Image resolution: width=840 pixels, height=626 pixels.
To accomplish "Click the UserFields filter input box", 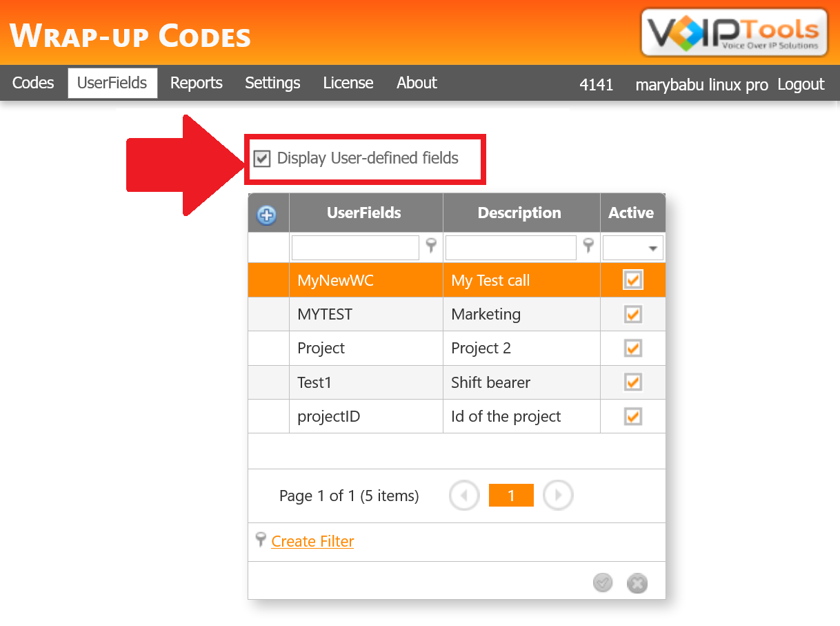I will tap(355, 246).
